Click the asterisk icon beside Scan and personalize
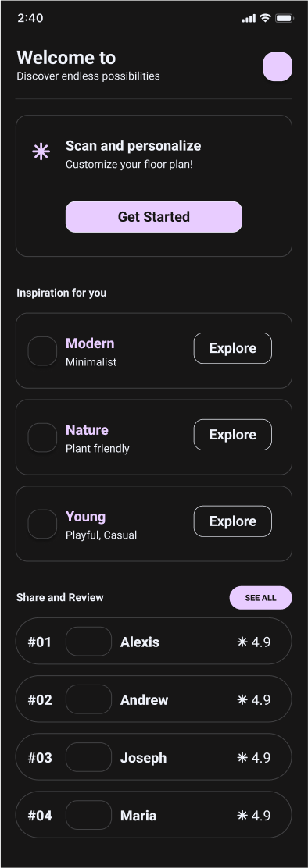308x868 pixels. (x=41, y=151)
